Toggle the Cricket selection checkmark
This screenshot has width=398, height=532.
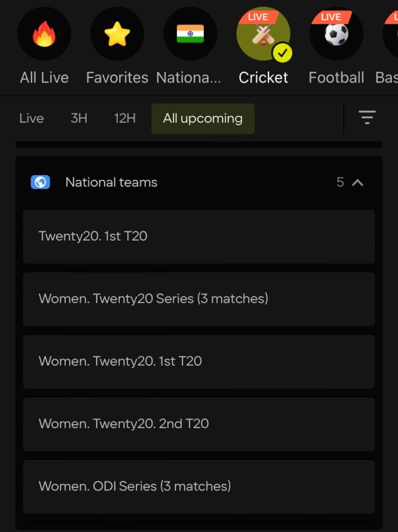pyautogui.click(x=282, y=51)
